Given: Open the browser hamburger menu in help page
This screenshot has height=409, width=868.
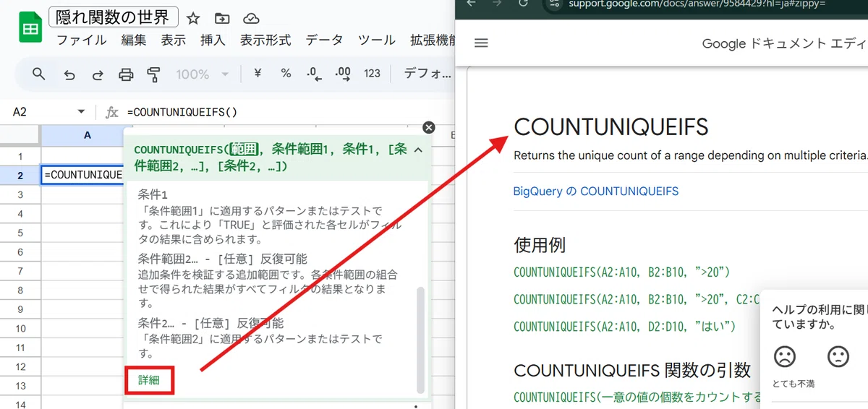Looking at the screenshot, I should click(x=481, y=43).
